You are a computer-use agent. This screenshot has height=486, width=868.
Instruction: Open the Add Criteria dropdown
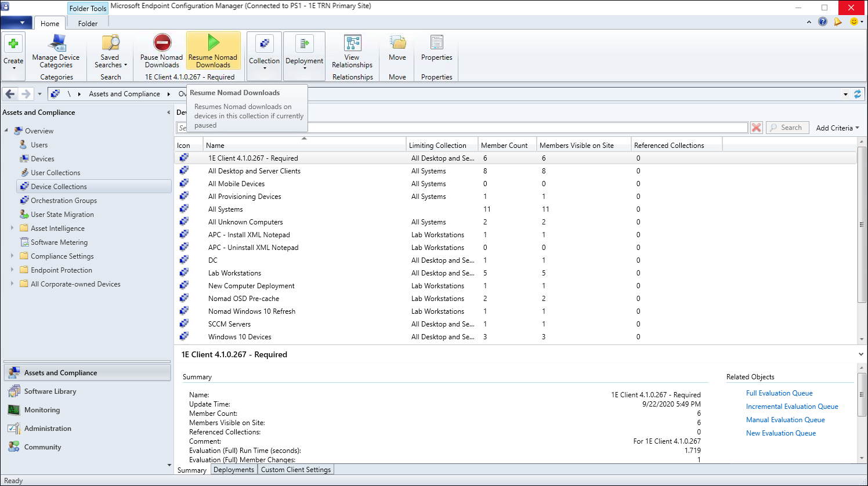pos(837,128)
